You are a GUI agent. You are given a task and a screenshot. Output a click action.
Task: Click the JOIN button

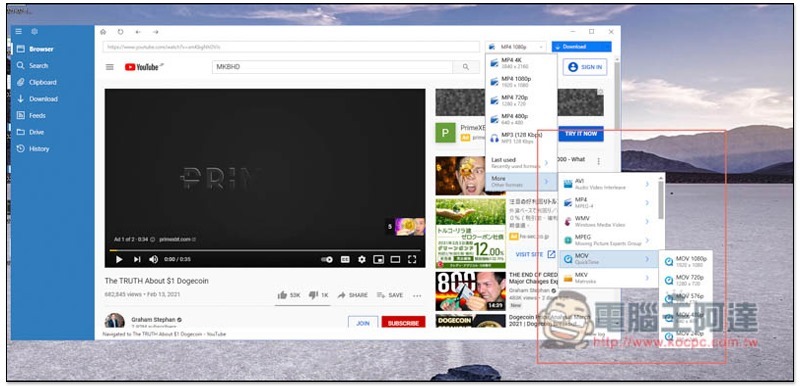coord(363,323)
